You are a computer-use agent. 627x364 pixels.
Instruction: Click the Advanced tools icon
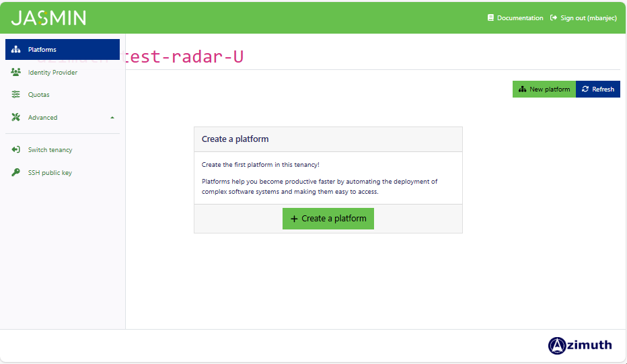(16, 117)
